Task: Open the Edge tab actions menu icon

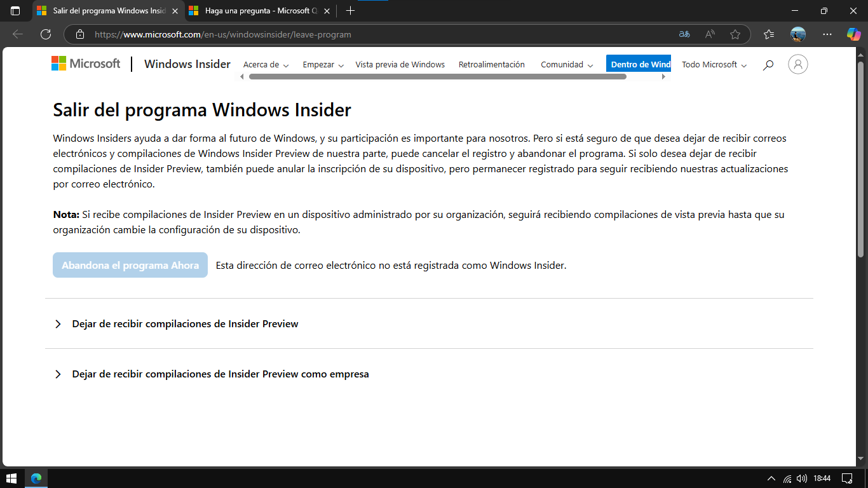Action: (x=15, y=11)
